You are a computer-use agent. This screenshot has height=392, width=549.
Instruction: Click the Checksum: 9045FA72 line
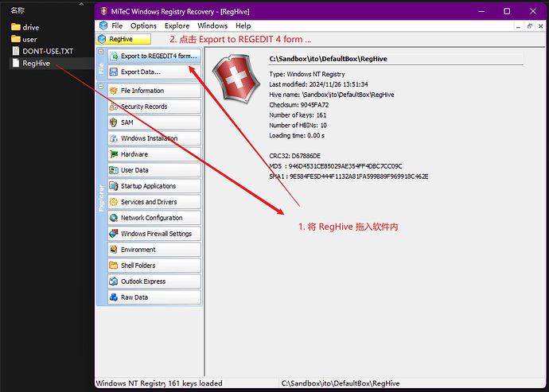pos(299,105)
